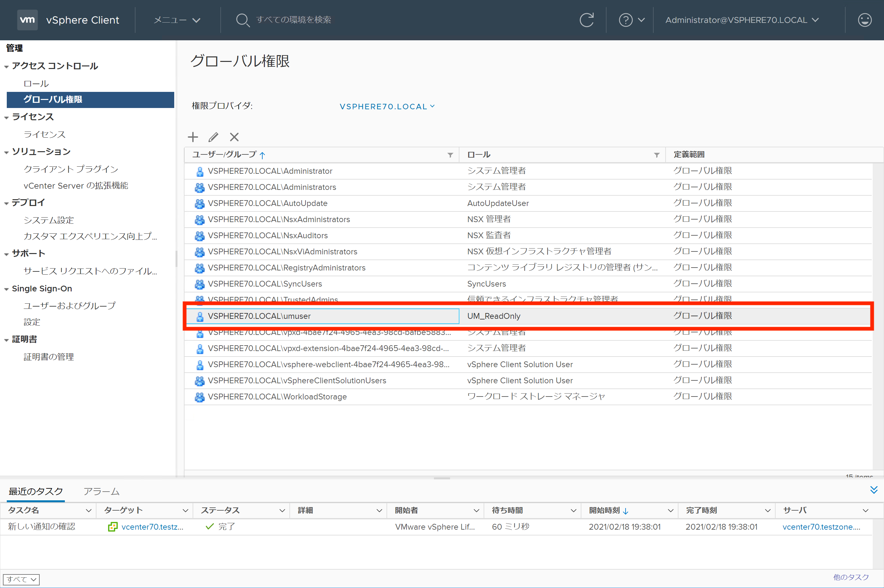Click the search input field
This screenshot has height=588, width=884.
point(293,19)
